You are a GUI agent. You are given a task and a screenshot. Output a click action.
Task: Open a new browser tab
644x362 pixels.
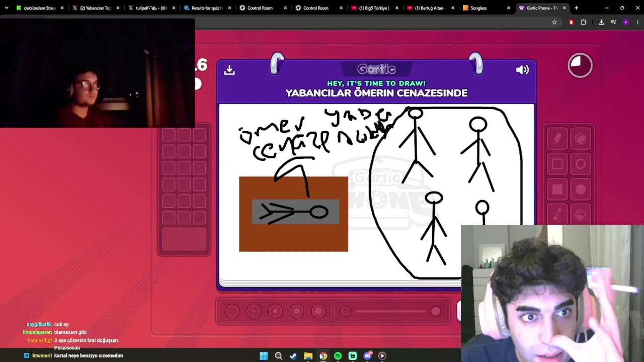coord(577,8)
